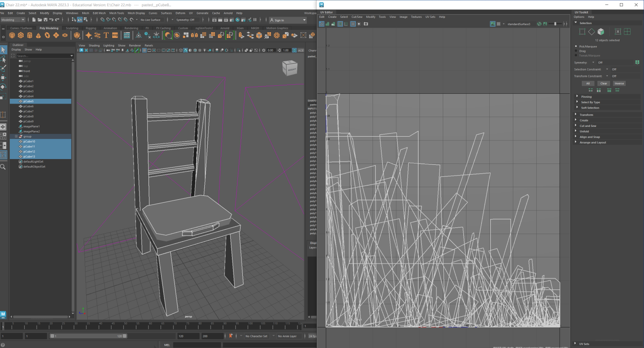
Task: Click the UV snapshot camera icon in UV Editor
Action: point(366,24)
